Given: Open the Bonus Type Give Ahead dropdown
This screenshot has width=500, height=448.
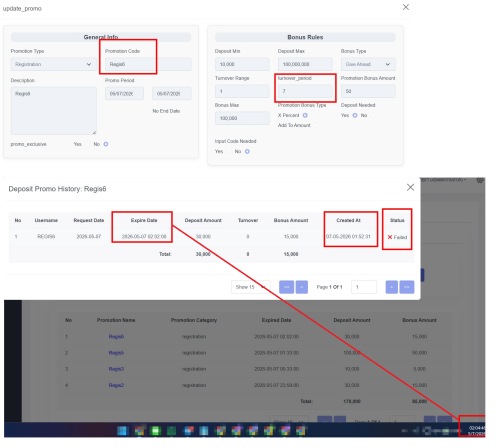Looking at the screenshot, I should click(368, 64).
